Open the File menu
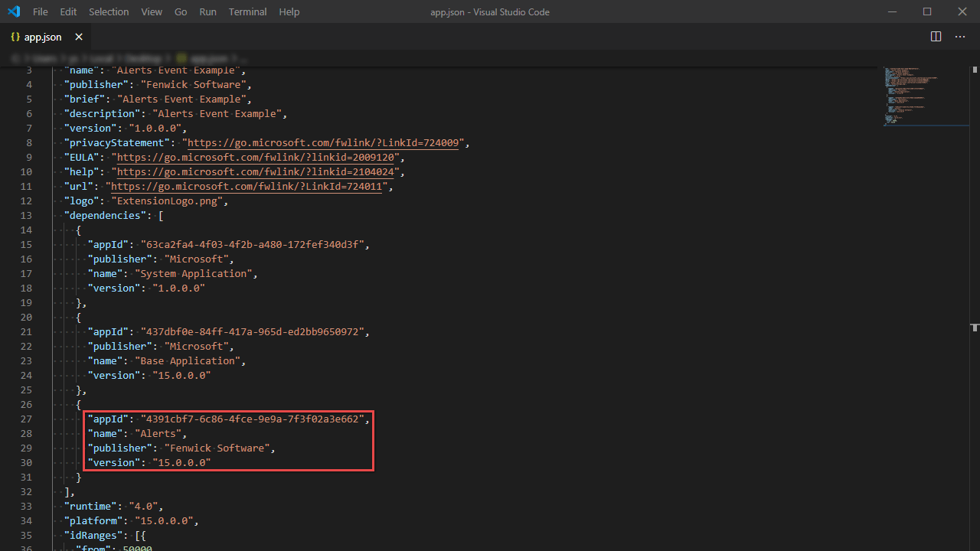 tap(41, 11)
